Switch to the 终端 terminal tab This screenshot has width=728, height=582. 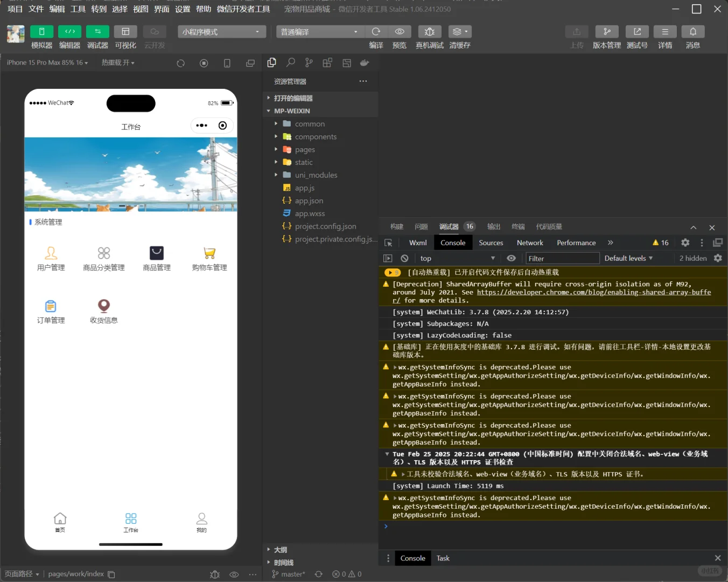click(x=518, y=227)
